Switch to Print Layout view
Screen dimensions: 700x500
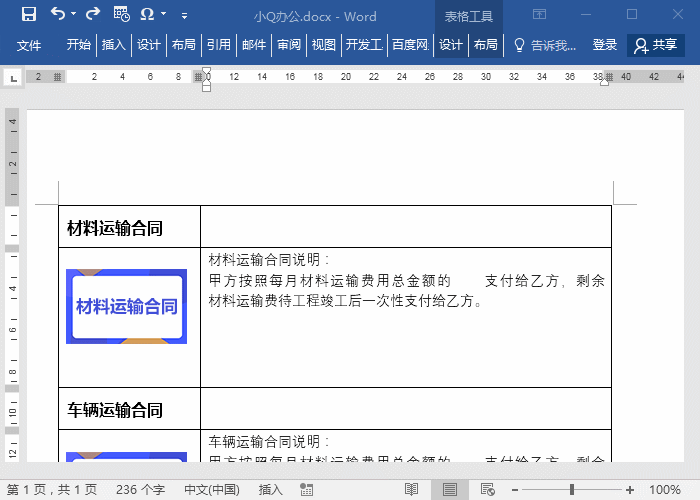point(450,490)
